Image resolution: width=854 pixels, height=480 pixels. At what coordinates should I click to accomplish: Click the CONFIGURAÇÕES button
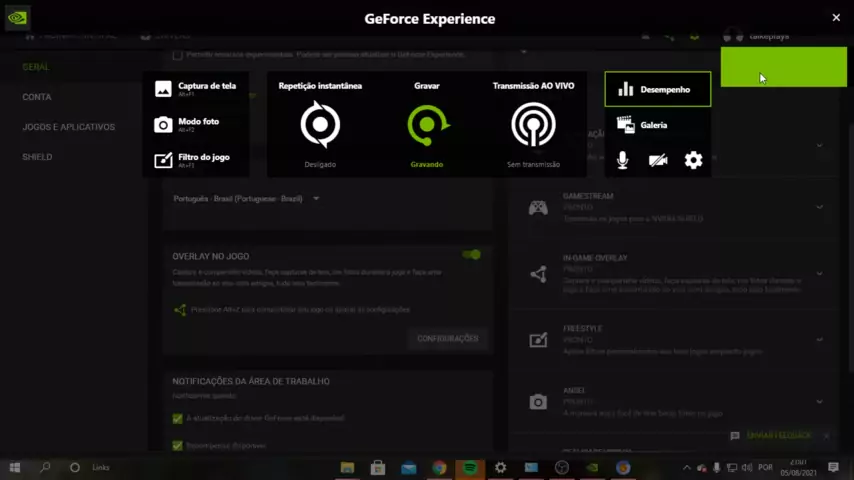448,339
